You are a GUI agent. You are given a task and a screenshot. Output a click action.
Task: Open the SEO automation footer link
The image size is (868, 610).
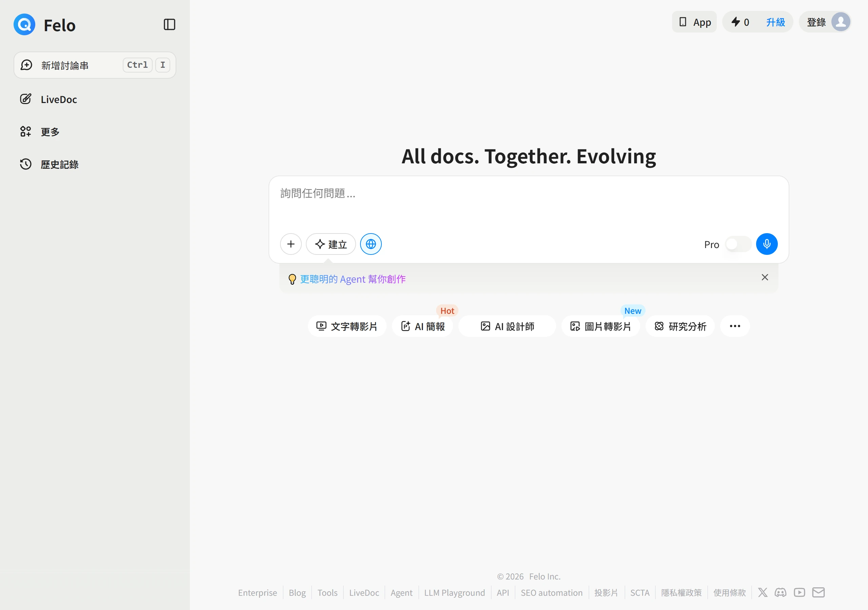click(552, 593)
